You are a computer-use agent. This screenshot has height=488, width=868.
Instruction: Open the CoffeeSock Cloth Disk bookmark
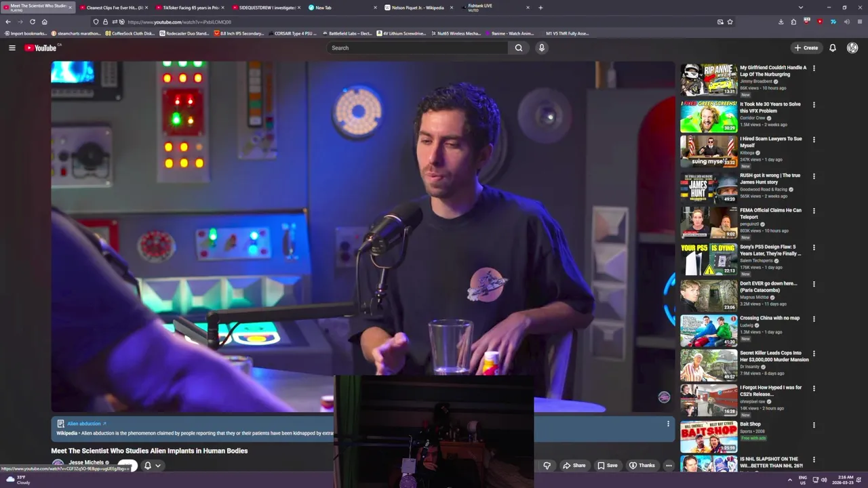point(130,33)
